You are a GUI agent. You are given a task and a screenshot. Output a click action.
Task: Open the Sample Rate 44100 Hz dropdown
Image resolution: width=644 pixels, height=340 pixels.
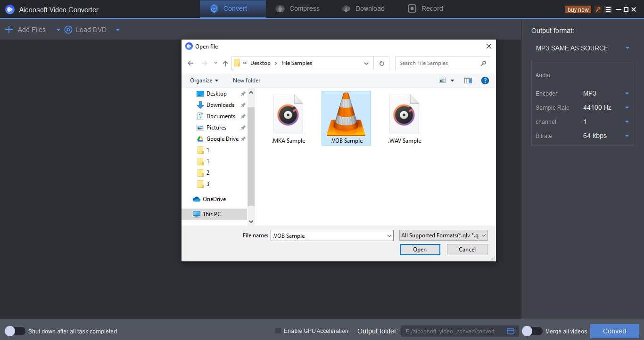click(606, 108)
